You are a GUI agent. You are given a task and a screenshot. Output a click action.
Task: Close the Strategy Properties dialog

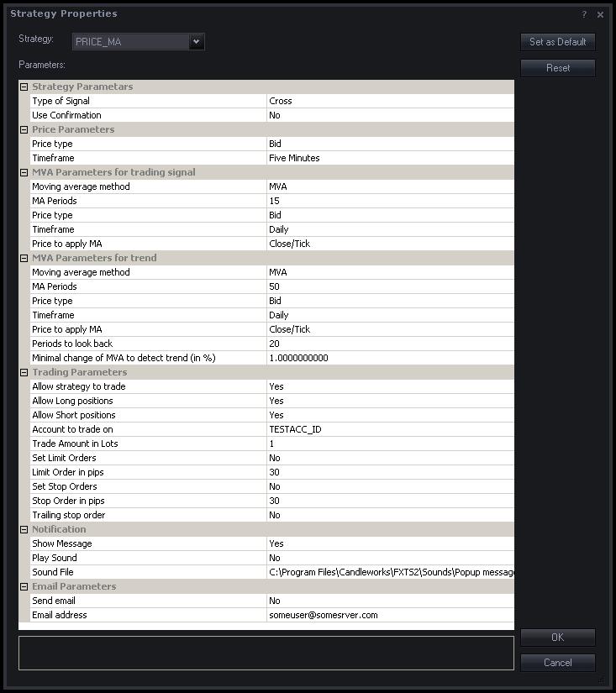coord(600,14)
